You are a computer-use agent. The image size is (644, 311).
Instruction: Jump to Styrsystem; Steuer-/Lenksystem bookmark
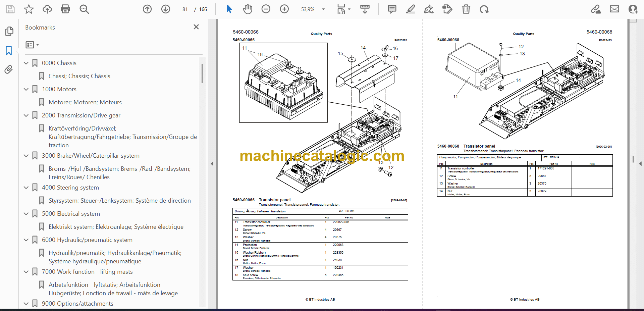pyautogui.click(x=120, y=201)
